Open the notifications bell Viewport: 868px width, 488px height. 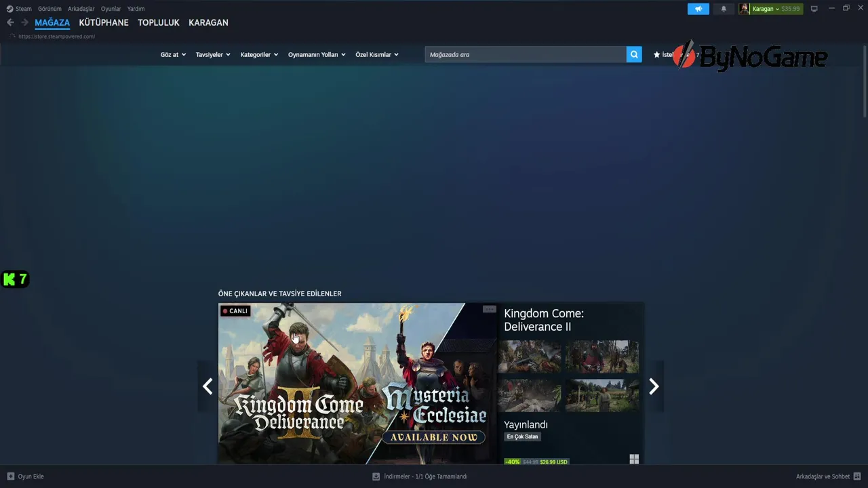point(724,9)
